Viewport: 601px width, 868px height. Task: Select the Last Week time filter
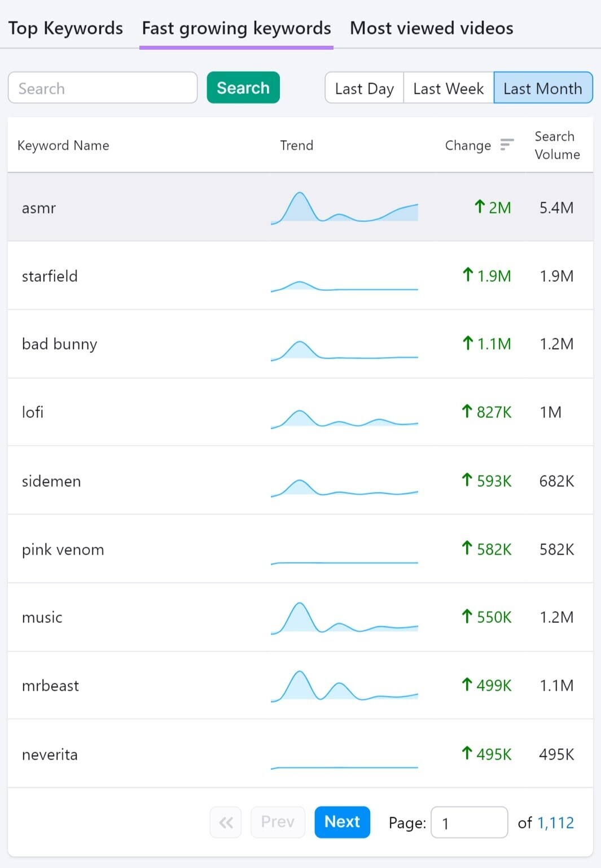point(448,88)
